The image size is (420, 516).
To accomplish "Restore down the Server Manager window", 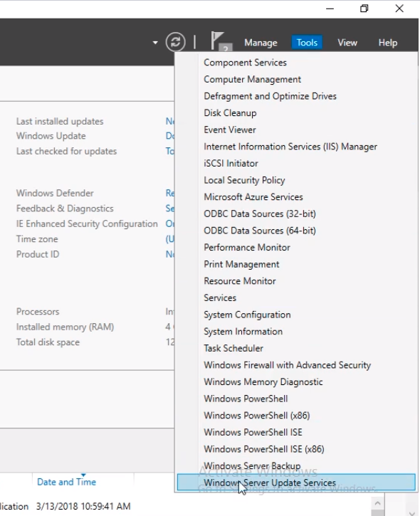I will point(364,9).
